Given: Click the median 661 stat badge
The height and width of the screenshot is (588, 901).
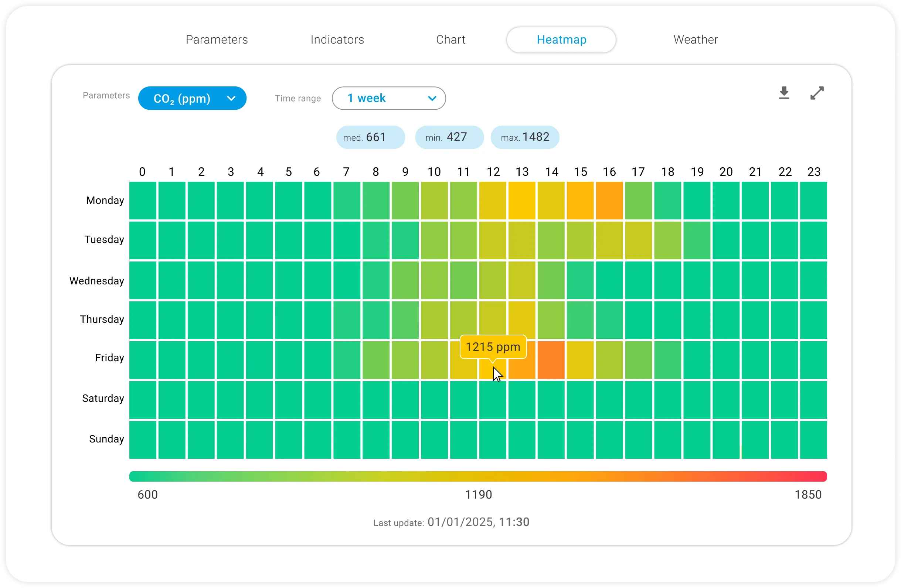Looking at the screenshot, I should [370, 137].
